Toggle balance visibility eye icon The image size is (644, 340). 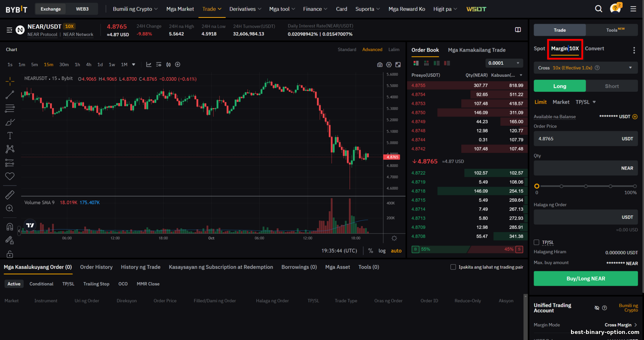(x=596, y=308)
